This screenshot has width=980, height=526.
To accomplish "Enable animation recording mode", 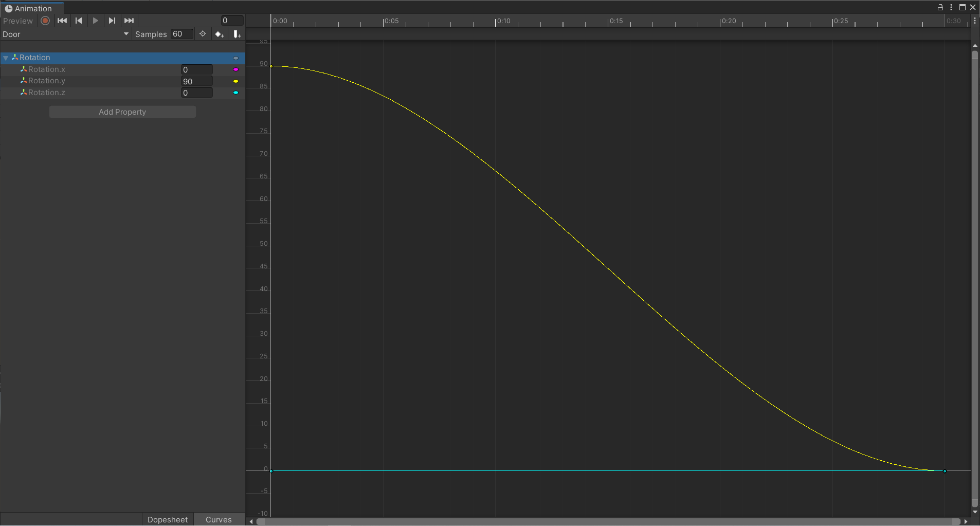I will [45, 21].
